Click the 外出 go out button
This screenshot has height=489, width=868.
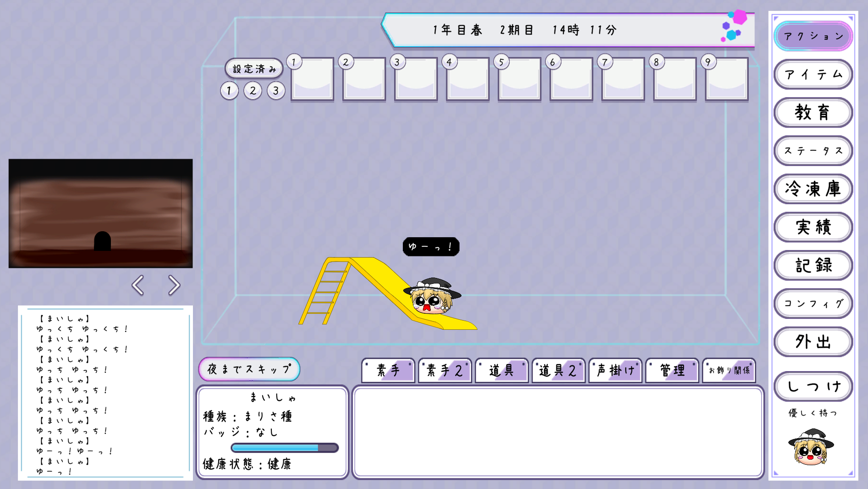coord(813,341)
